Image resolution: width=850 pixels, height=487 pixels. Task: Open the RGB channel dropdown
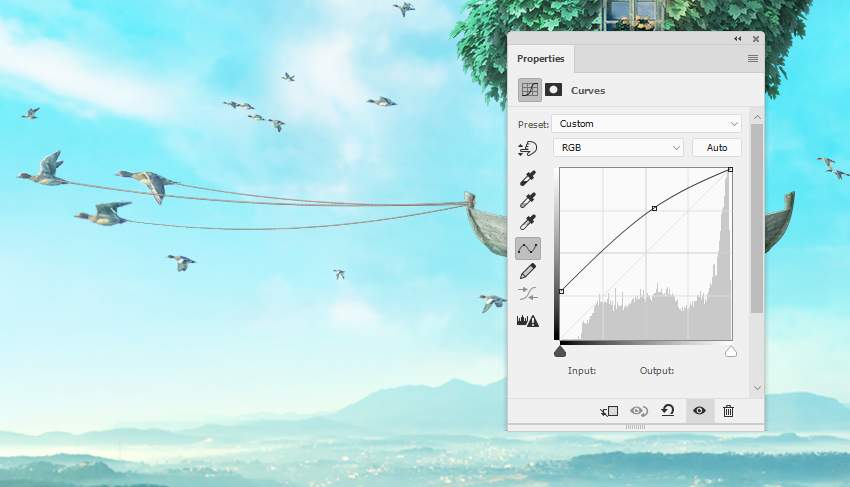(x=619, y=148)
